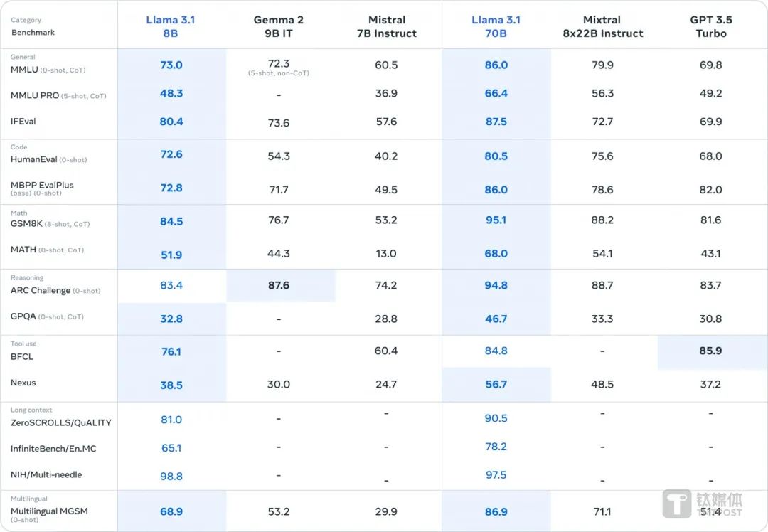
Task: Click the Llama 3.1 8B column header
Action: (171, 26)
